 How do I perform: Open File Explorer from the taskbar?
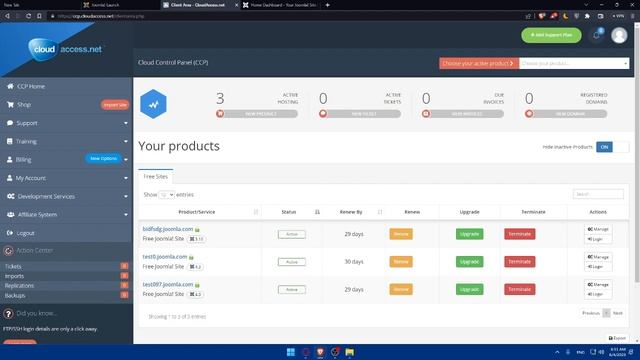tap(350, 352)
